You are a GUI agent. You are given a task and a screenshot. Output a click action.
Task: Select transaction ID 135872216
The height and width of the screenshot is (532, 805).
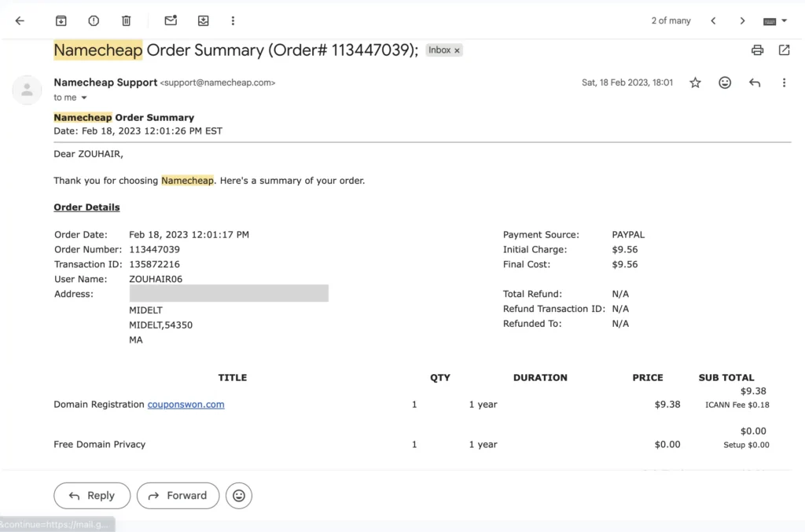click(155, 264)
